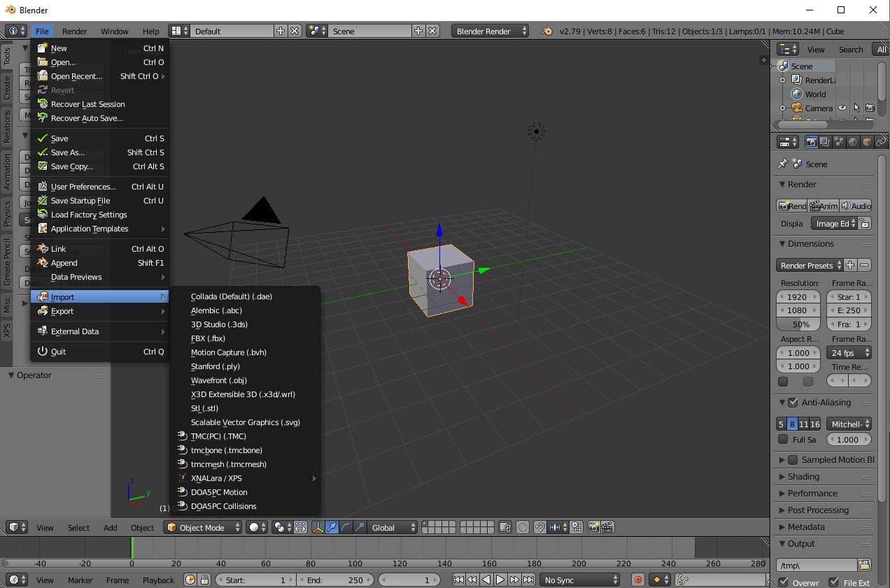
Task: Open User Preferences from File menu
Action: tap(100, 187)
